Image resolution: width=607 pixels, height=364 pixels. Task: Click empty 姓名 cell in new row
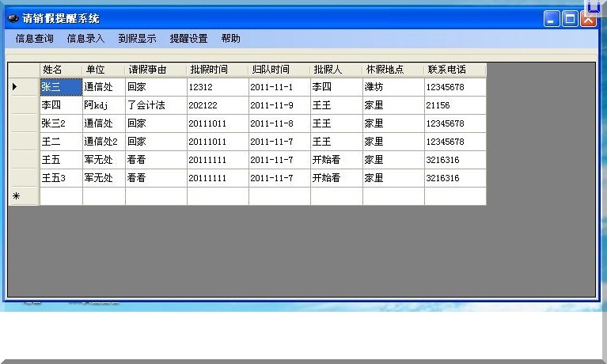tap(61, 196)
